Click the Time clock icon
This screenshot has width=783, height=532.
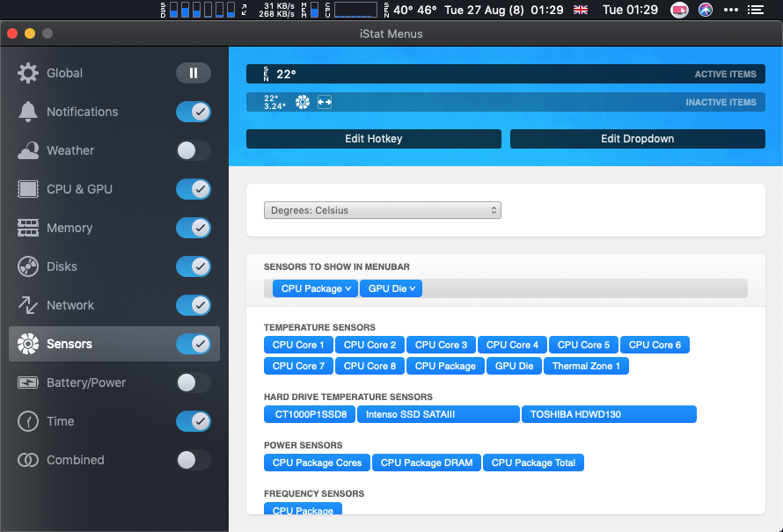point(28,421)
